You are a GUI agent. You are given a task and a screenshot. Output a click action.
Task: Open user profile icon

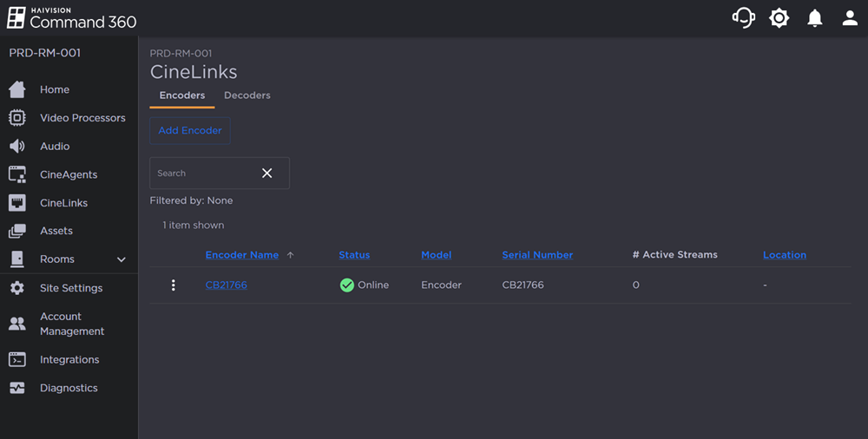pyautogui.click(x=850, y=18)
